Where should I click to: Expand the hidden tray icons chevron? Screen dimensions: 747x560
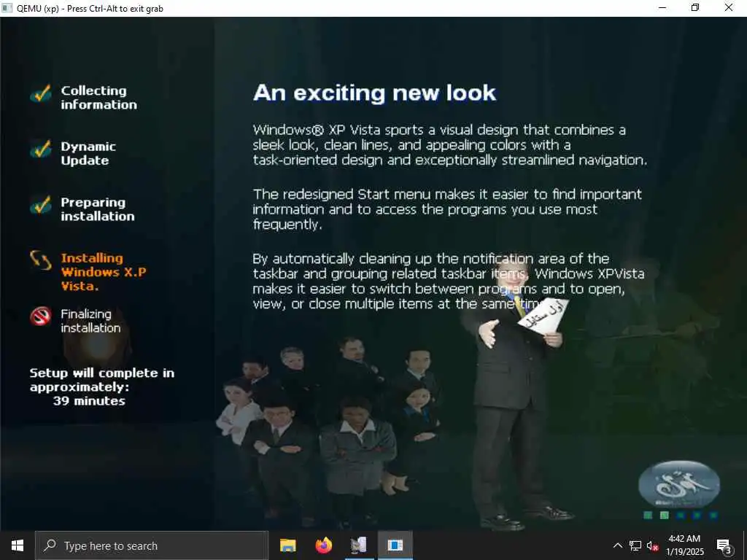(617, 545)
